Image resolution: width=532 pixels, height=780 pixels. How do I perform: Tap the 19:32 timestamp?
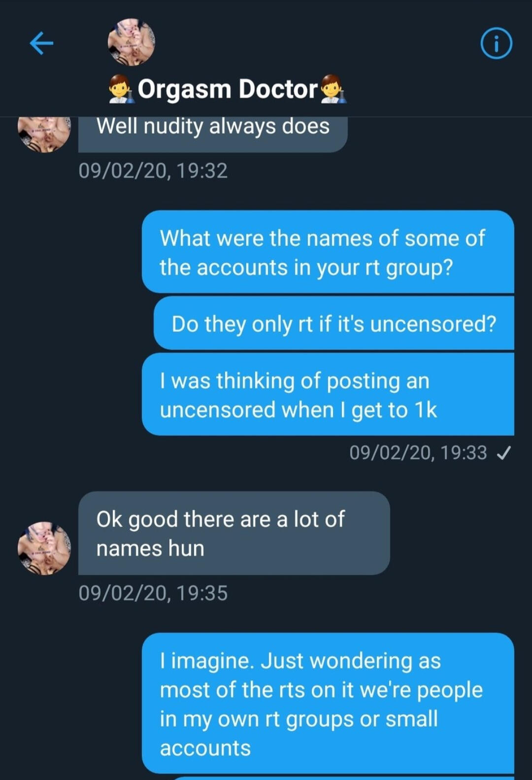click(x=153, y=171)
